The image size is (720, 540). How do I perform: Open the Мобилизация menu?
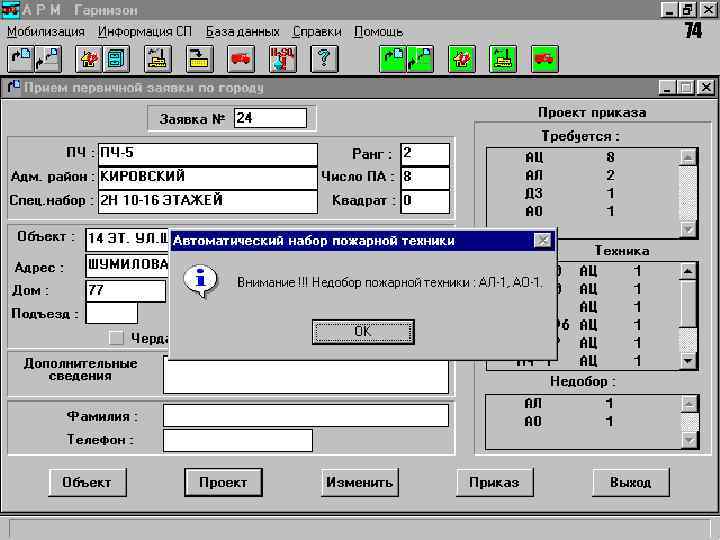[46, 32]
